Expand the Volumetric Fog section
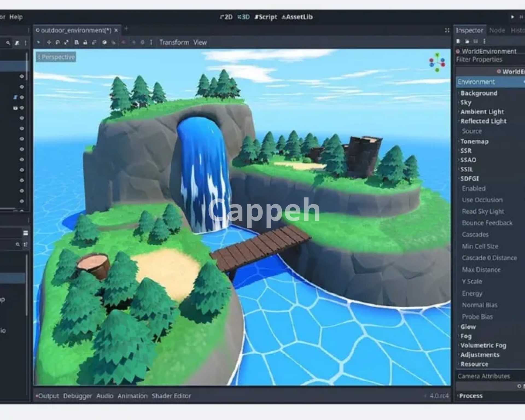 coord(483,345)
